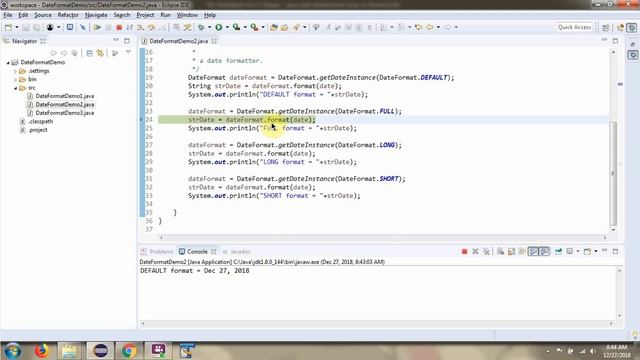Minimize the Navigator view
The width and height of the screenshot is (640, 360).
pyautogui.click(x=116, y=41)
